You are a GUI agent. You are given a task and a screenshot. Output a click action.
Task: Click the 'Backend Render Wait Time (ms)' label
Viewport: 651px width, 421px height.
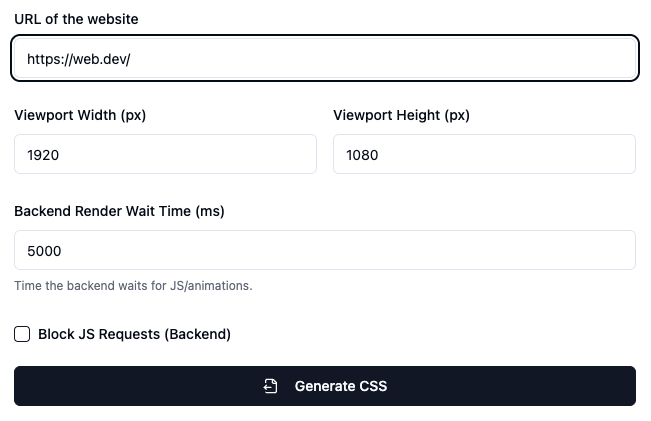(119, 211)
